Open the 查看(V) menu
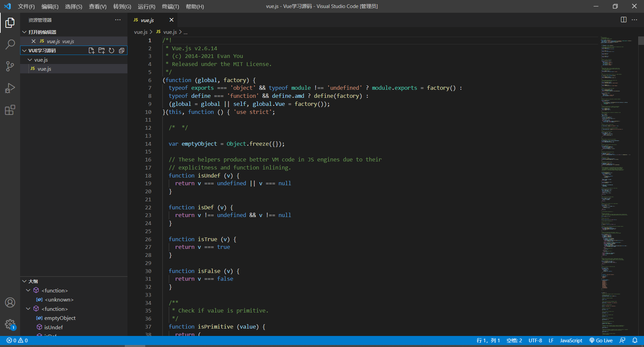 pos(98,6)
